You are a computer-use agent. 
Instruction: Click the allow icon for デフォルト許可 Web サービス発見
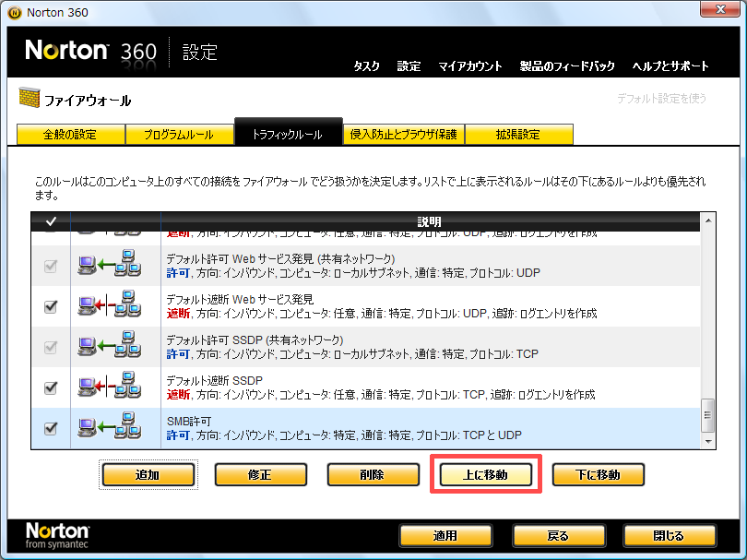coord(115,266)
